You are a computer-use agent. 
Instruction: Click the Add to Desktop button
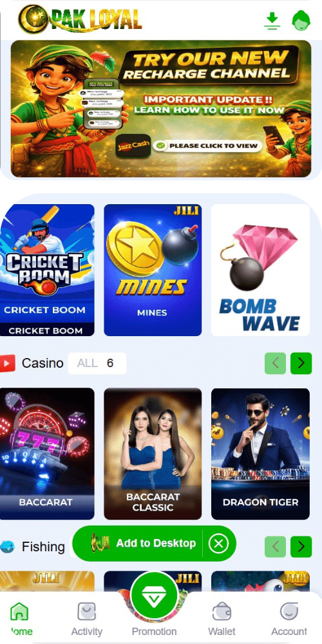coord(143,544)
